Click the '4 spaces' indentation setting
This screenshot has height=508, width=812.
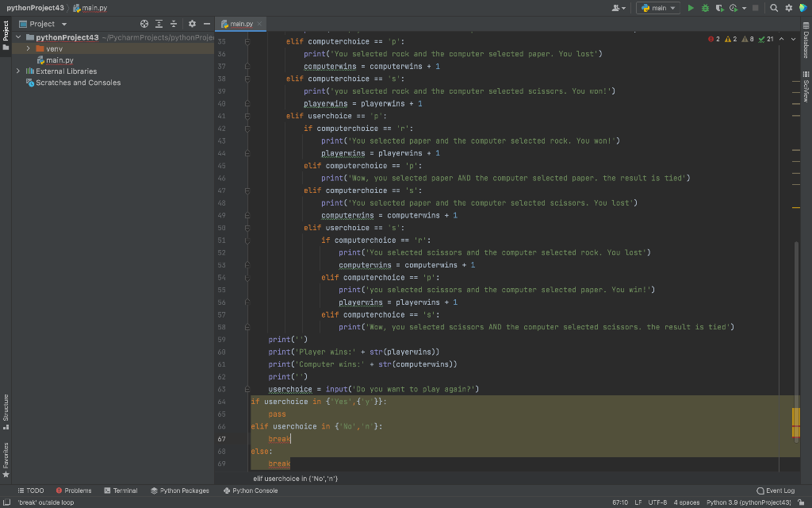(x=685, y=502)
